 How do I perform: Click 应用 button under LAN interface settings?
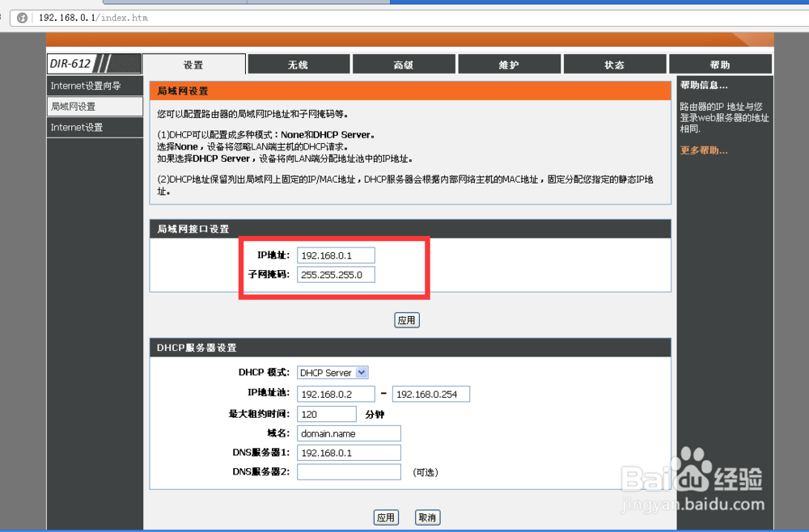coord(407,320)
